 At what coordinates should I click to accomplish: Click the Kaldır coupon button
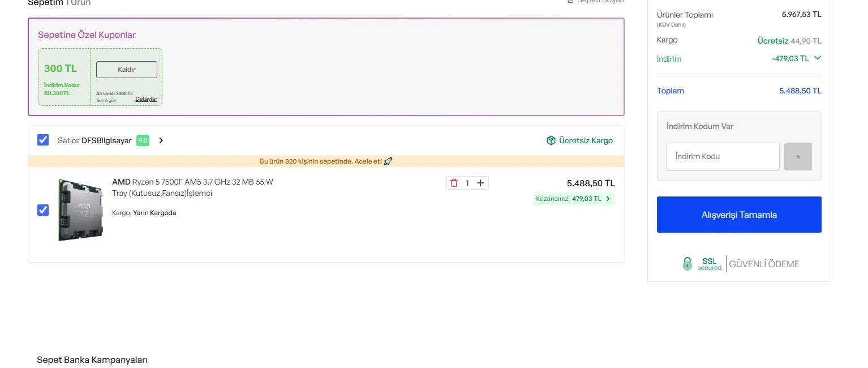tap(127, 70)
